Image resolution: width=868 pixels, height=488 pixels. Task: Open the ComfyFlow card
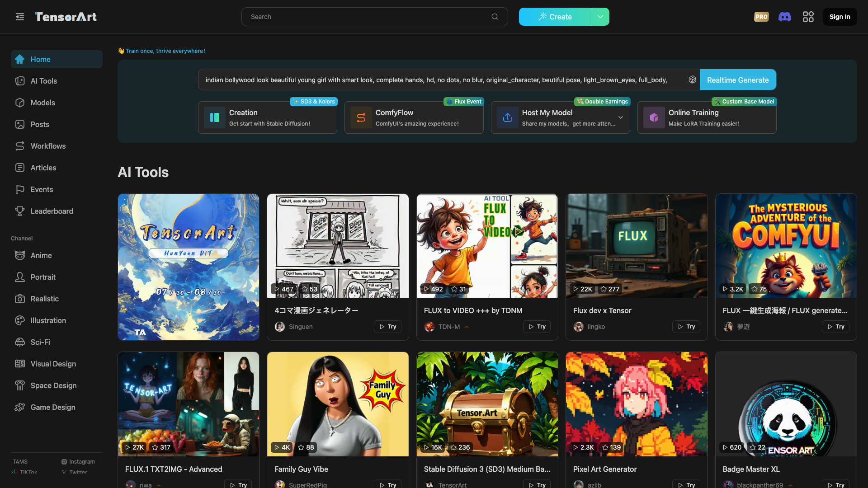coord(414,117)
